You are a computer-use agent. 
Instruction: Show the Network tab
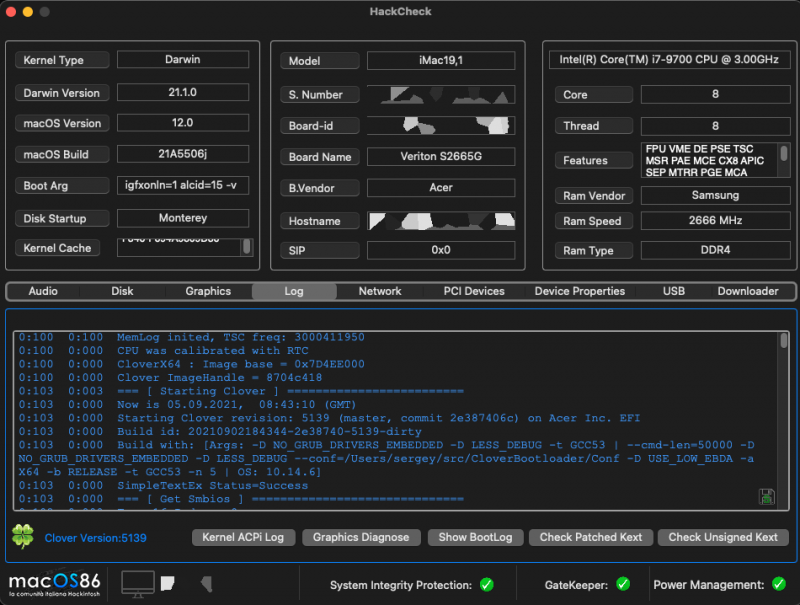click(380, 291)
